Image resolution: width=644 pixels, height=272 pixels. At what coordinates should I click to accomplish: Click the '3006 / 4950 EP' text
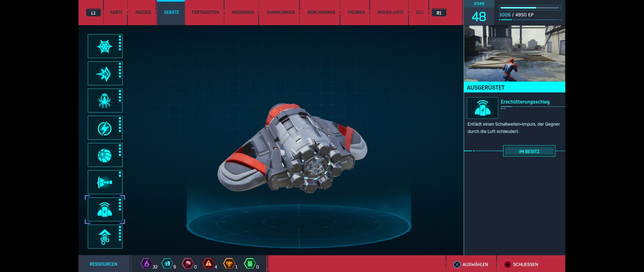click(516, 15)
